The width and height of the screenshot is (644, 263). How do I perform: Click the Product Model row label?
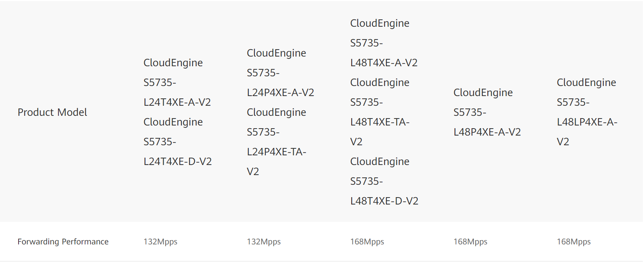click(x=52, y=112)
